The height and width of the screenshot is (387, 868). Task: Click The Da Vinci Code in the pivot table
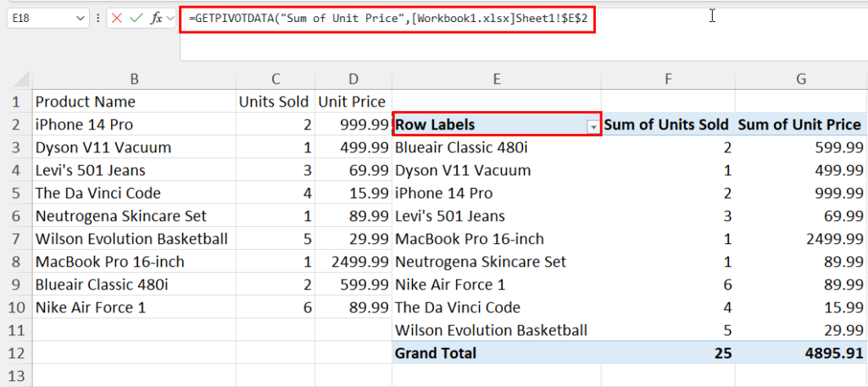click(497, 307)
